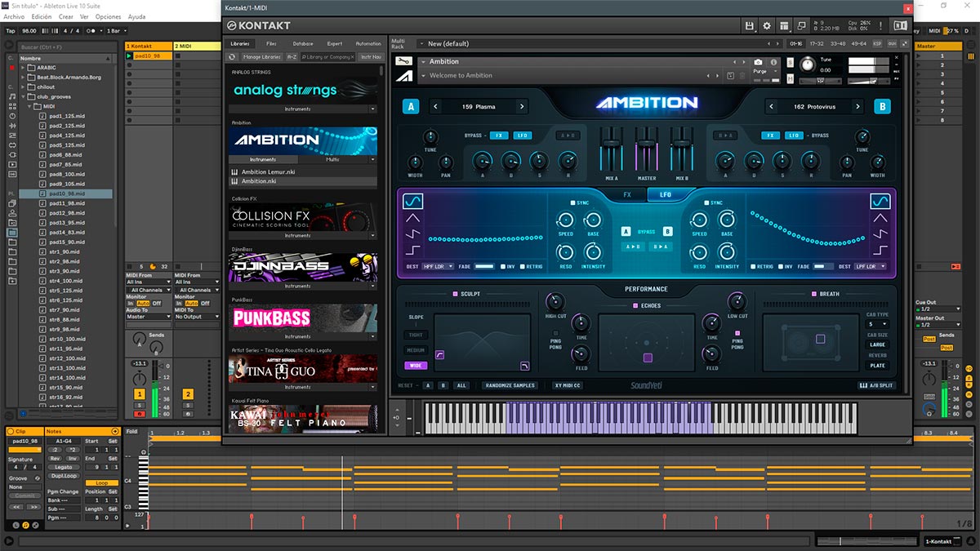Select the sine LFO waveform for side B
This screenshot has height=551, width=980.
(x=880, y=201)
